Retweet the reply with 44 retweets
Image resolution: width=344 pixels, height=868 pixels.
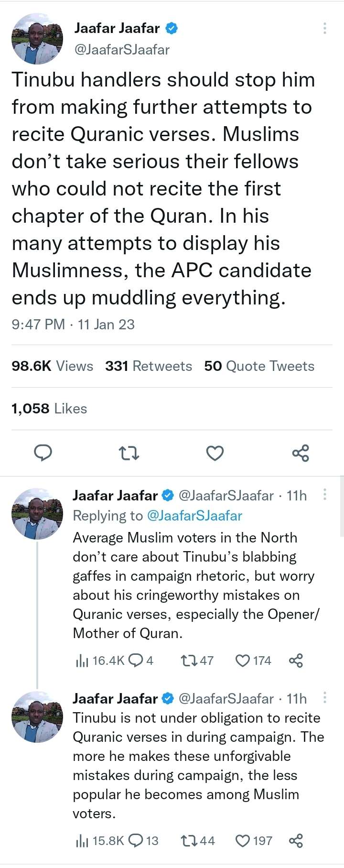pyautogui.click(x=188, y=840)
